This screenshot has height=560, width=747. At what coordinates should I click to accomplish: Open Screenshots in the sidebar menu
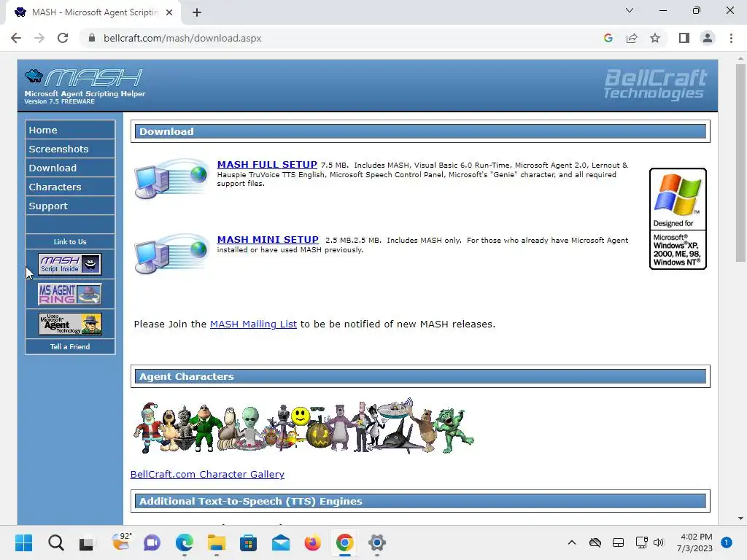70,149
